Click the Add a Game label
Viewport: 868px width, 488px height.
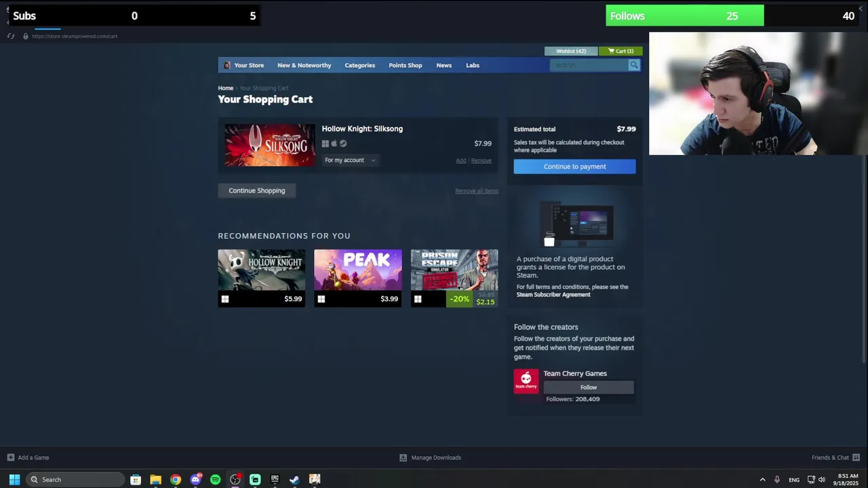coord(33,457)
